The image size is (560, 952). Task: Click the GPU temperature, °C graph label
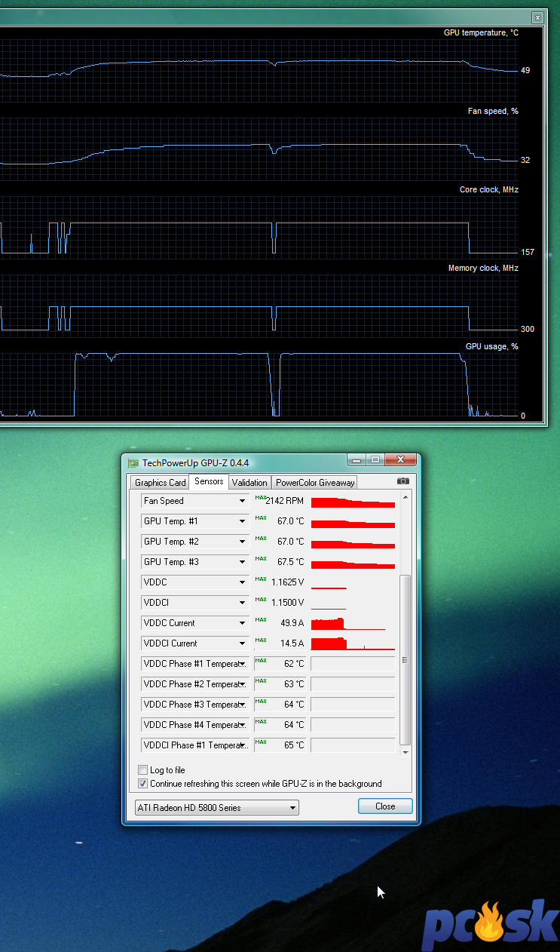481,32
